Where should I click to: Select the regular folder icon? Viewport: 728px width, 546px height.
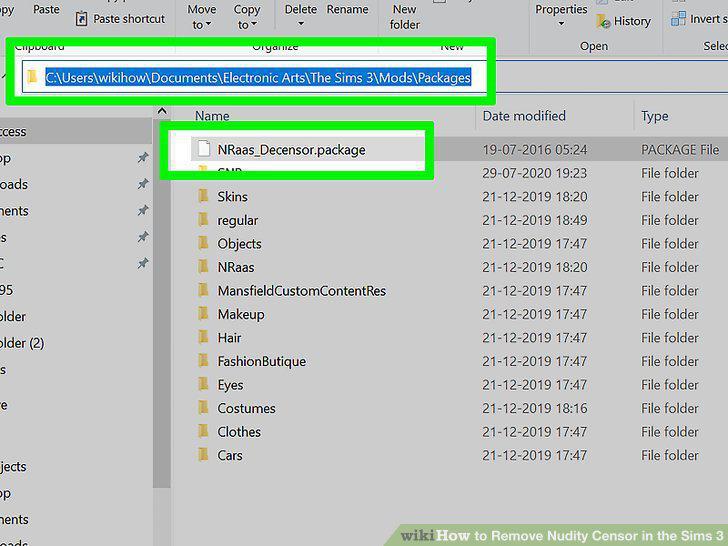pyautogui.click(x=203, y=219)
